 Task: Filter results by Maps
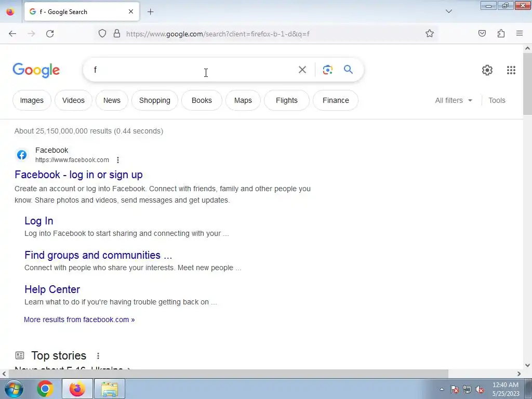click(x=243, y=100)
